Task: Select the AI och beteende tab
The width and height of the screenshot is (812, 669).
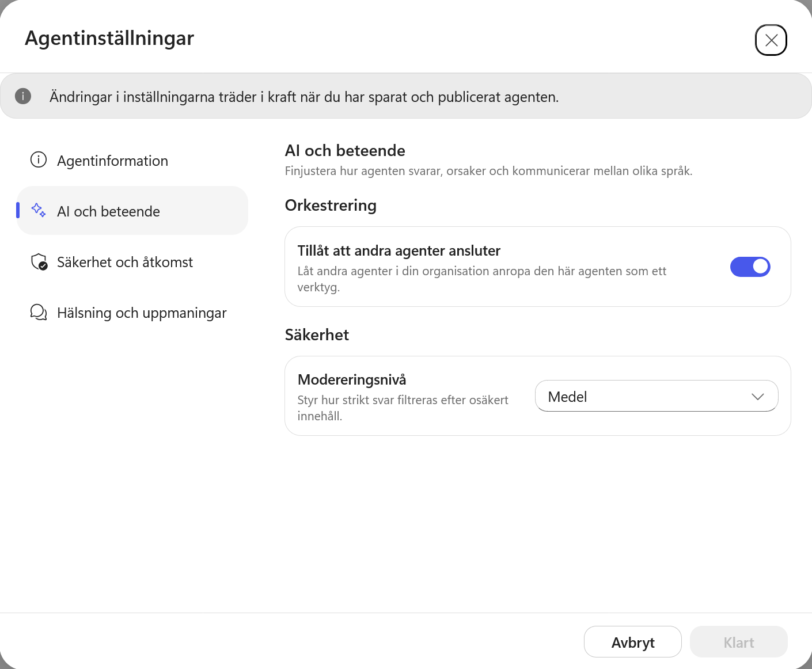Action: [x=132, y=211]
